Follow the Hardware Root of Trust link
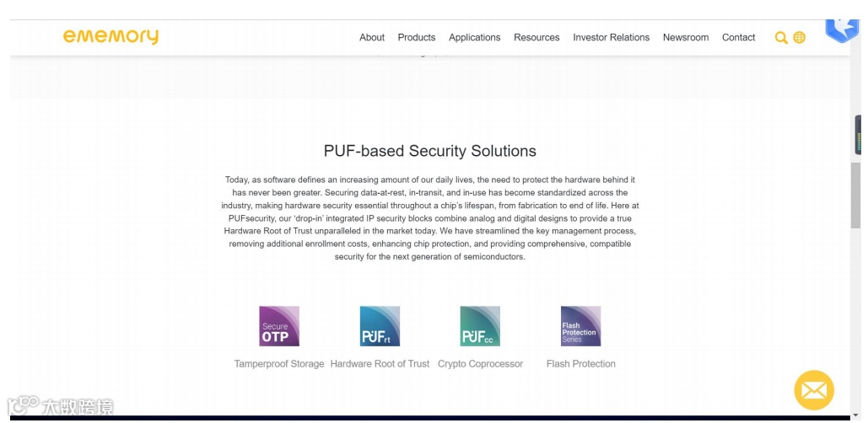 pyautogui.click(x=380, y=364)
